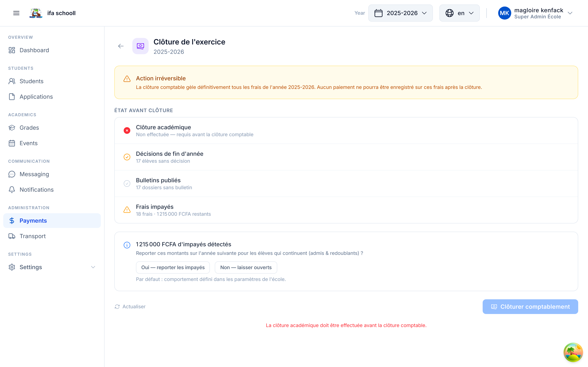Click the red error icon for Clôture académique
The image size is (588, 367).
(127, 130)
